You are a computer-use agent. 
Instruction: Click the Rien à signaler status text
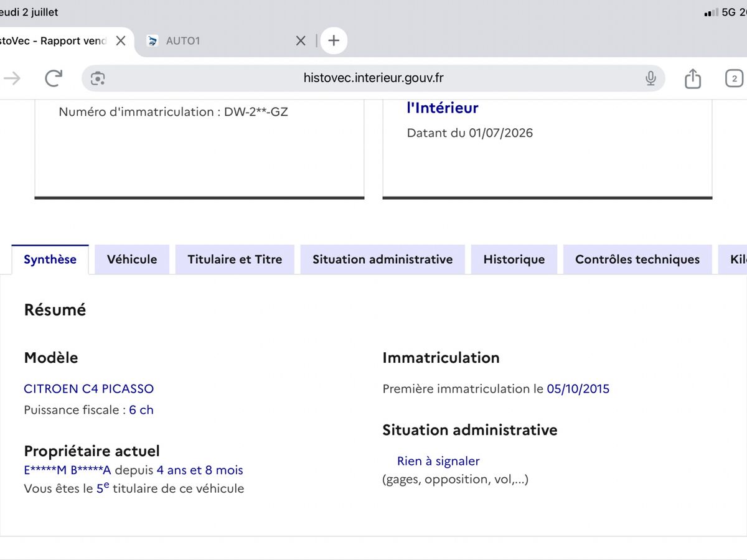click(438, 461)
